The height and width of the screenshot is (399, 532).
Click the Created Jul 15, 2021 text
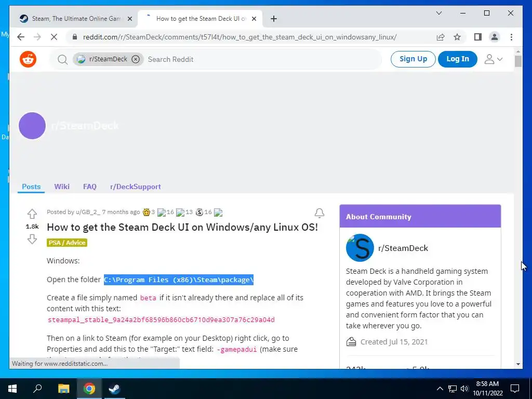coord(394,342)
